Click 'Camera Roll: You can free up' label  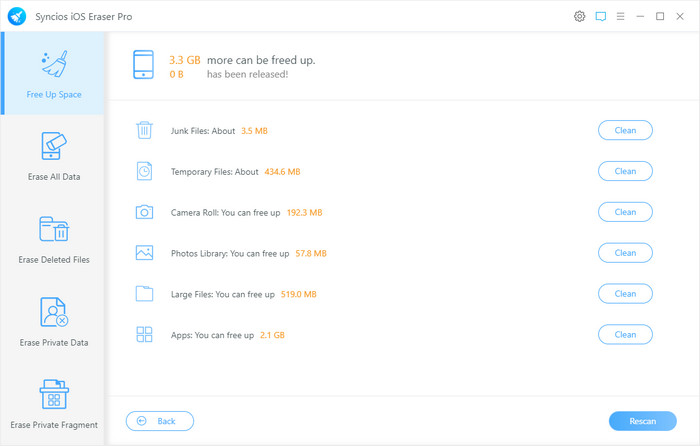pyautogui.click(x=225, y=213)
